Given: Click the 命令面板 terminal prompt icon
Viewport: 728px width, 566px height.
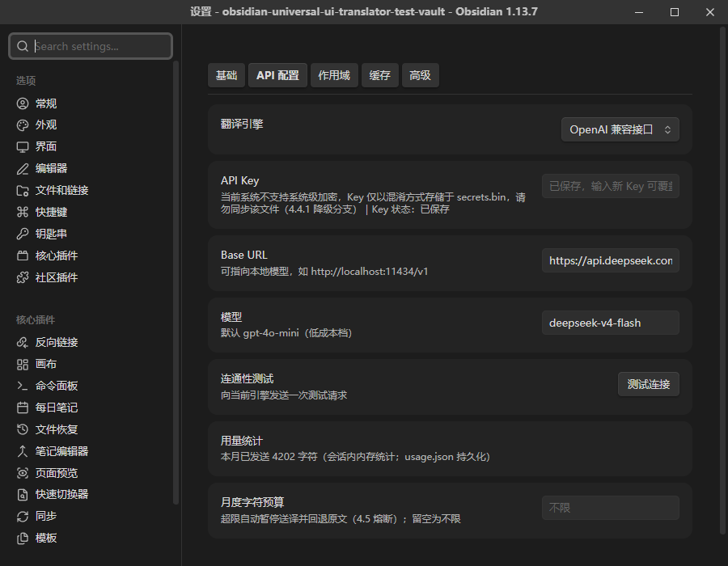Looking at the screenshot, I should (23, 386).
